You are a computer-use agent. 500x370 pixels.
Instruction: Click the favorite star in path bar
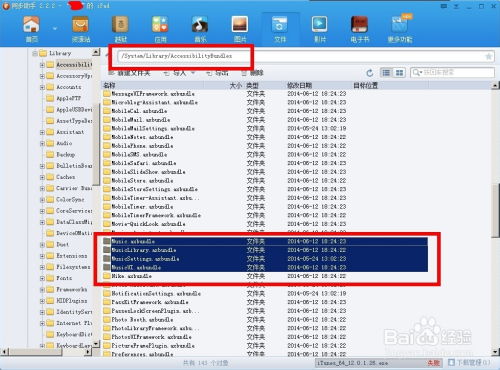[x=489, y=56]
